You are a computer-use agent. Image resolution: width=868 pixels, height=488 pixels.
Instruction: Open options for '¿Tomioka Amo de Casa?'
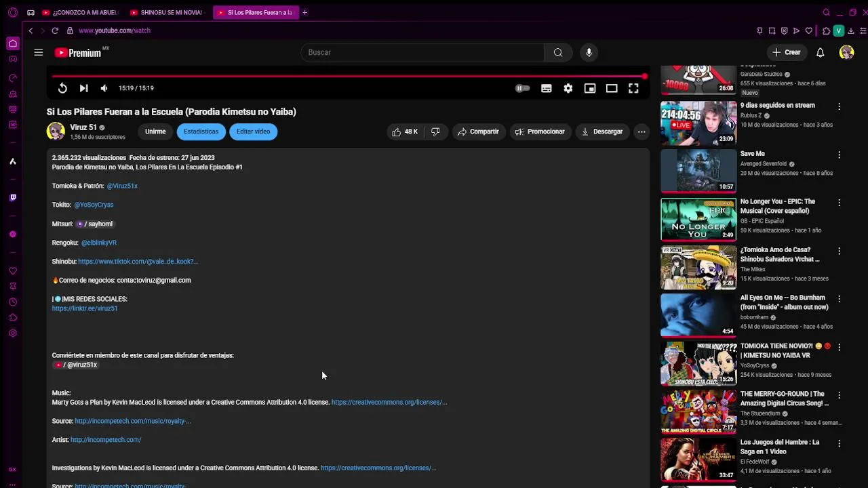(839, 251)
